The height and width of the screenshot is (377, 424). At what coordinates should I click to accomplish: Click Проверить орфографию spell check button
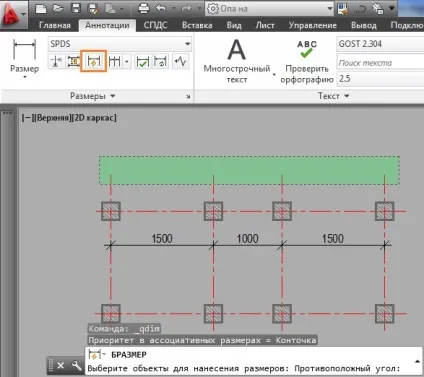tap(307, 62)
